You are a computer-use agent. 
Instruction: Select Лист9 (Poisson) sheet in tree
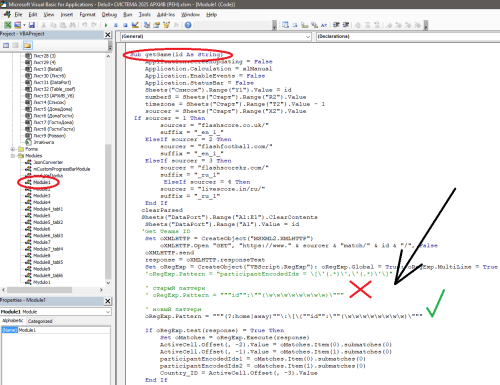[49, 136]
